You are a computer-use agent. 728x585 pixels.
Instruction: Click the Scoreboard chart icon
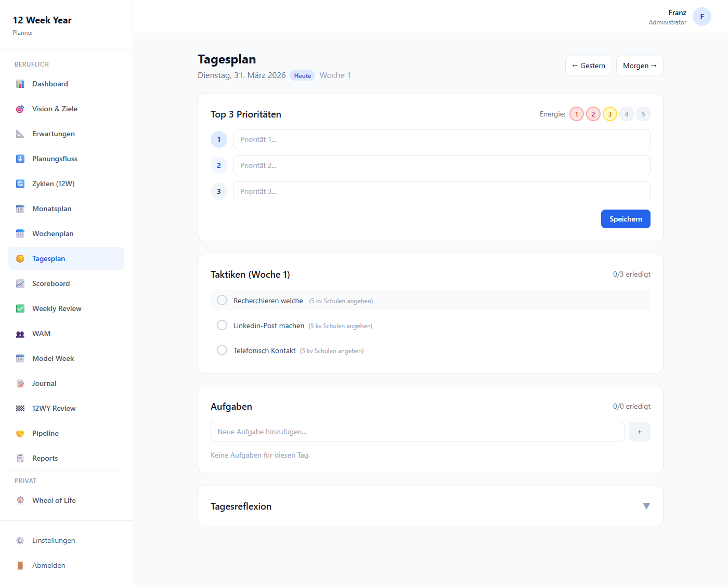(x=20, y=283)
